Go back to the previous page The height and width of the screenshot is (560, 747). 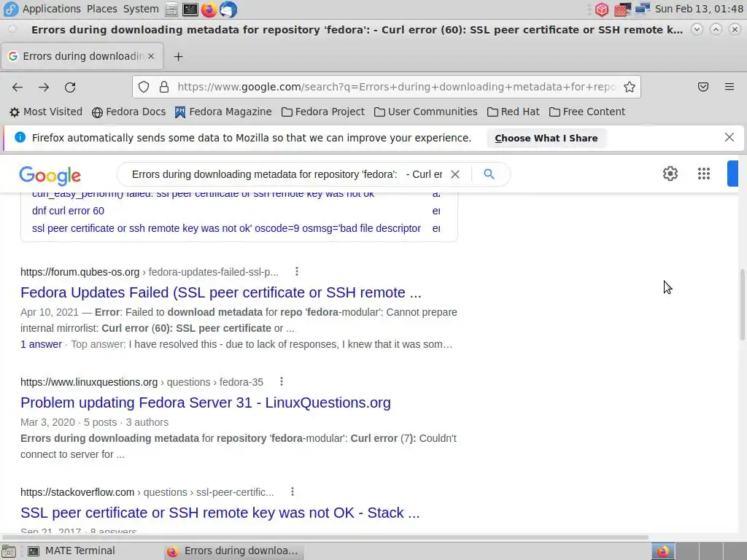point(18,87)
